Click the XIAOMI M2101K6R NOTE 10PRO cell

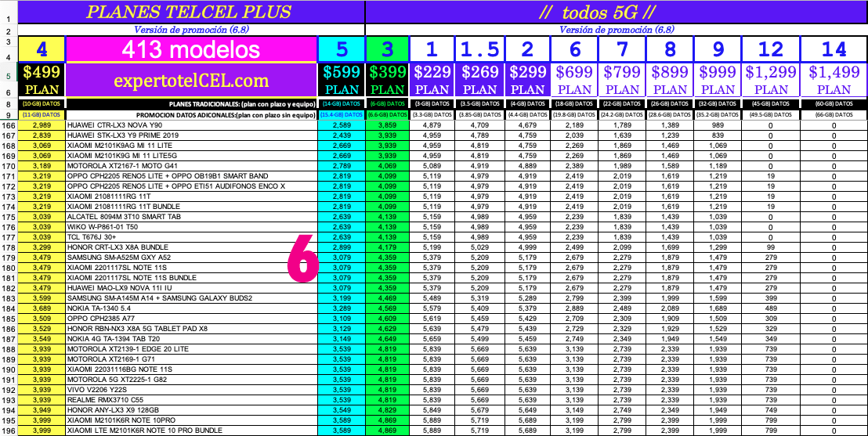(191, 420)
